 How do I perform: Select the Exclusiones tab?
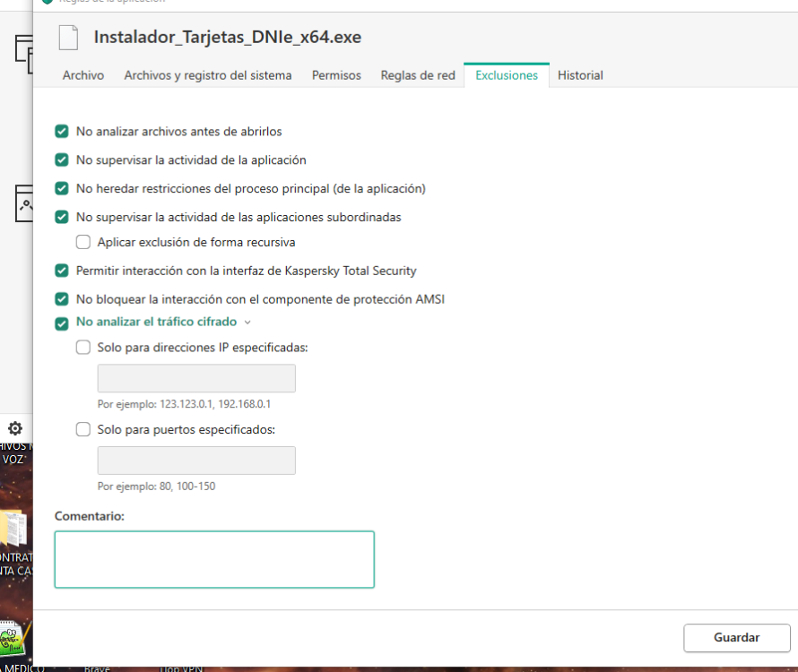click(507, 75)
